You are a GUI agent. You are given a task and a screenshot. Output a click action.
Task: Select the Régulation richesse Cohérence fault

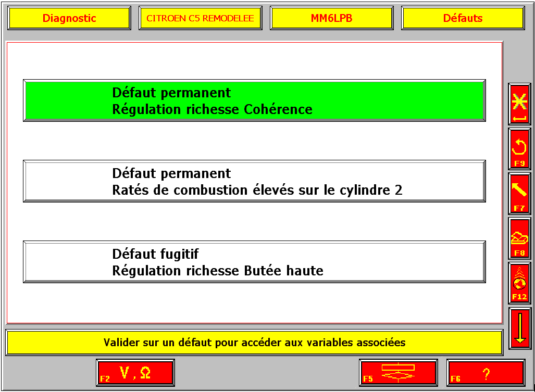pos(254,101)
